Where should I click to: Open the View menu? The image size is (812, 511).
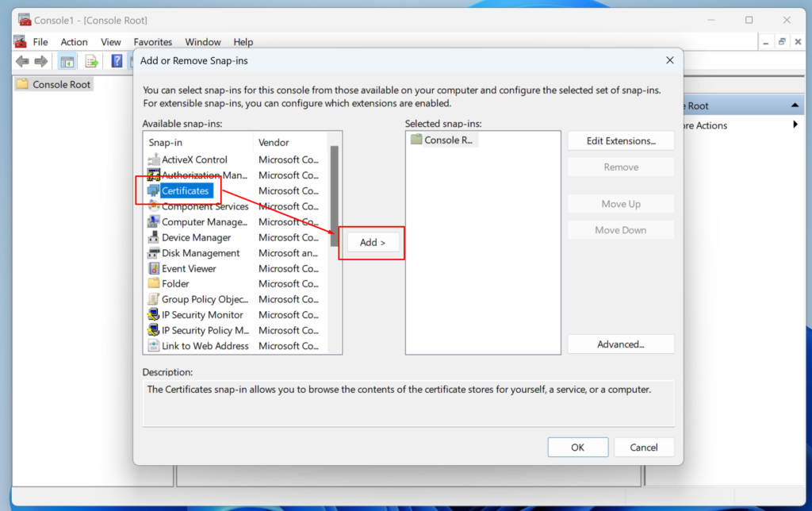coord(111,42)
